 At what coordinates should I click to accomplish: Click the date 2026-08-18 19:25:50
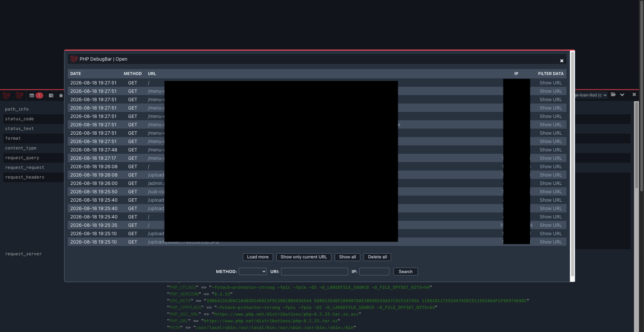coord(94,192)
